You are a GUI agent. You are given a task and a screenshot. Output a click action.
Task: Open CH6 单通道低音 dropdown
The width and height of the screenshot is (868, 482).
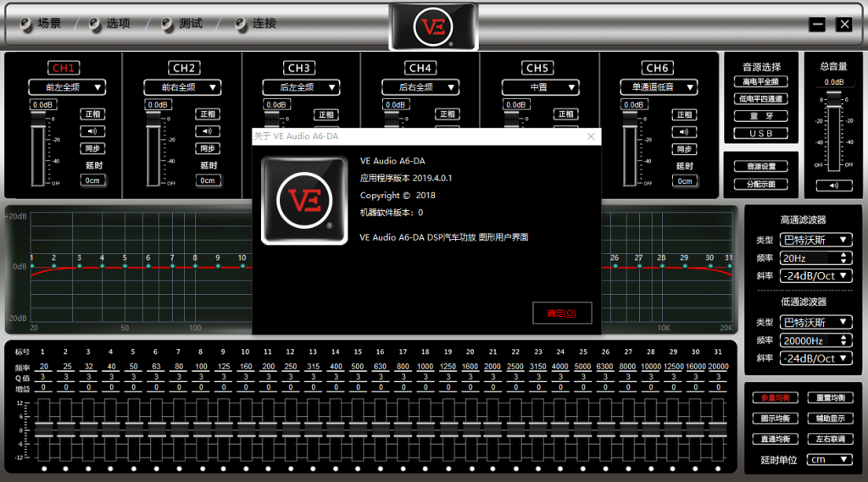pyautogui.click(x=659, y=87)
